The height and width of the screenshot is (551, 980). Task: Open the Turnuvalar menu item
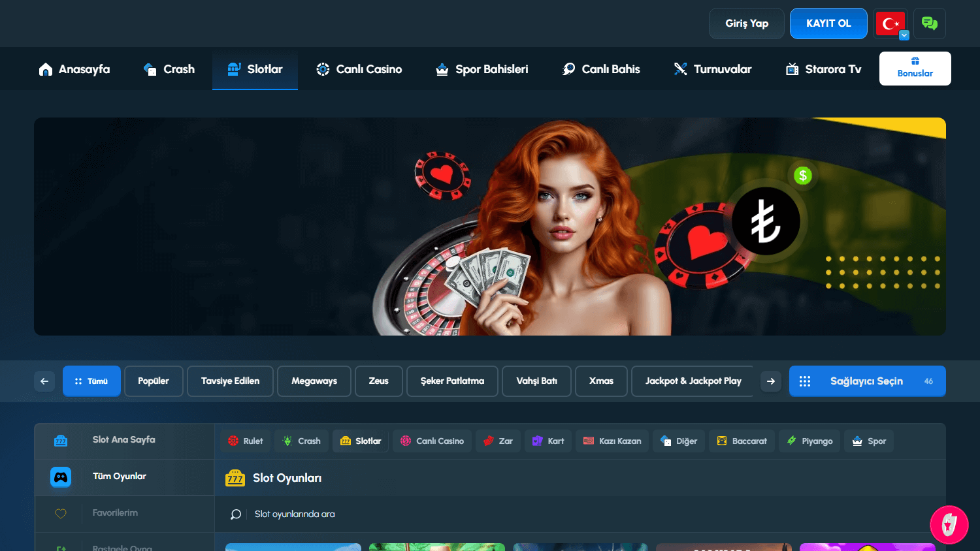coord(712,69)
